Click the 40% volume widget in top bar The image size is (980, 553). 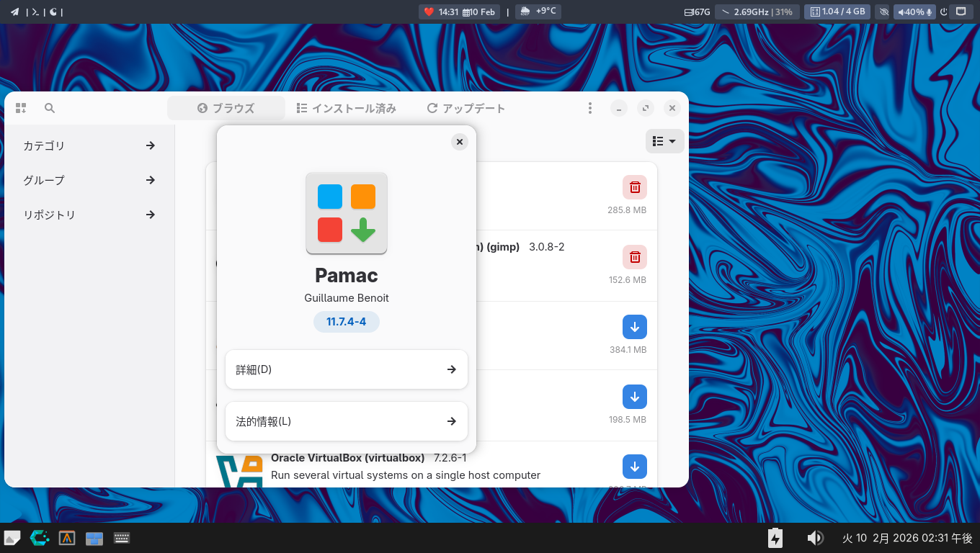pos(915,12)
